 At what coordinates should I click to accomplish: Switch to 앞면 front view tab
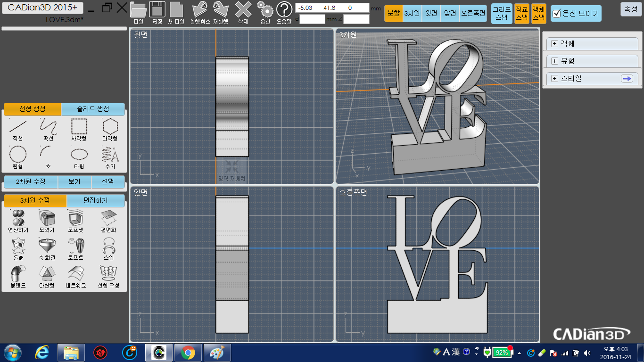tap(450, 13)
